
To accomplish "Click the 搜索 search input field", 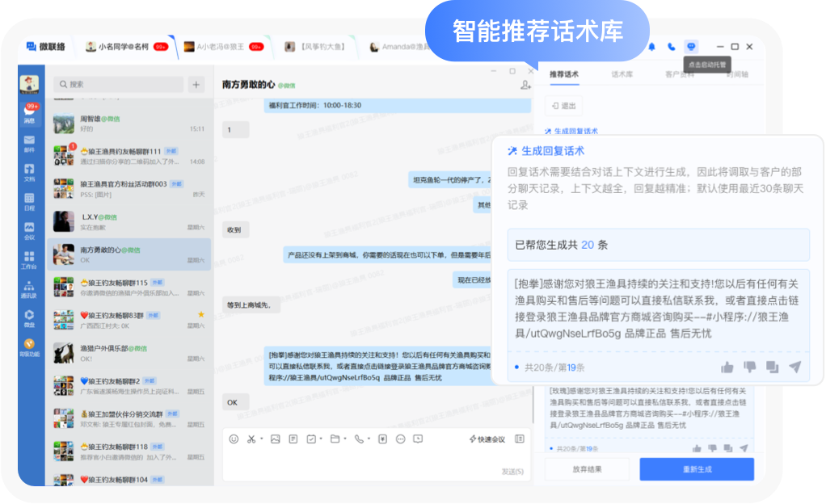I will [x=118, y=85].
